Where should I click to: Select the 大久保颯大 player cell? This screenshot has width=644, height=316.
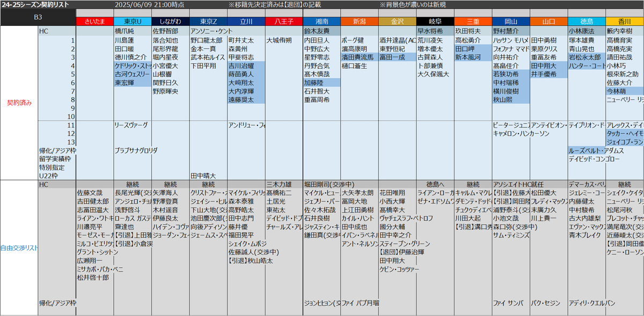[435, 74]
